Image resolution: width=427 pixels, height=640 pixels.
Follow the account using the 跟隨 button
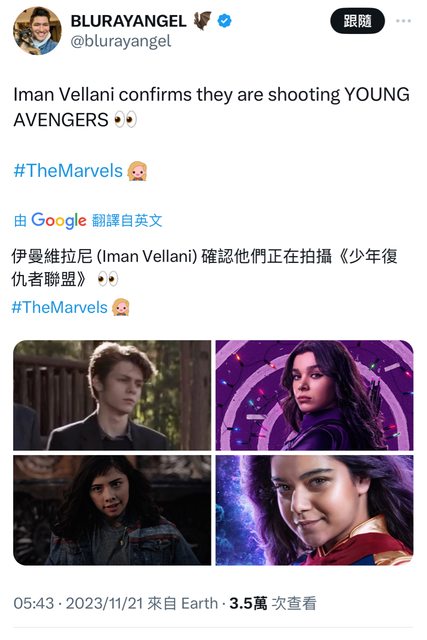(x=357, y=21)
